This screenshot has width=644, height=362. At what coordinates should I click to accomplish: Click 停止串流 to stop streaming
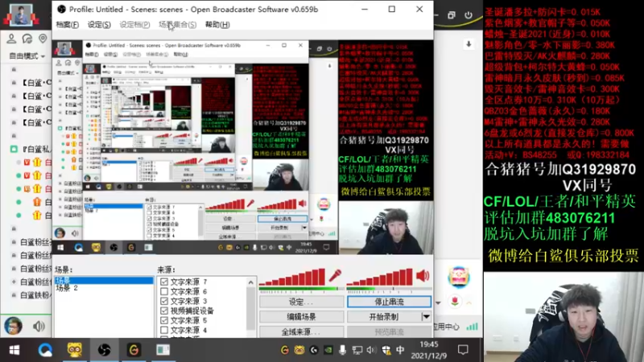[390, 302]
